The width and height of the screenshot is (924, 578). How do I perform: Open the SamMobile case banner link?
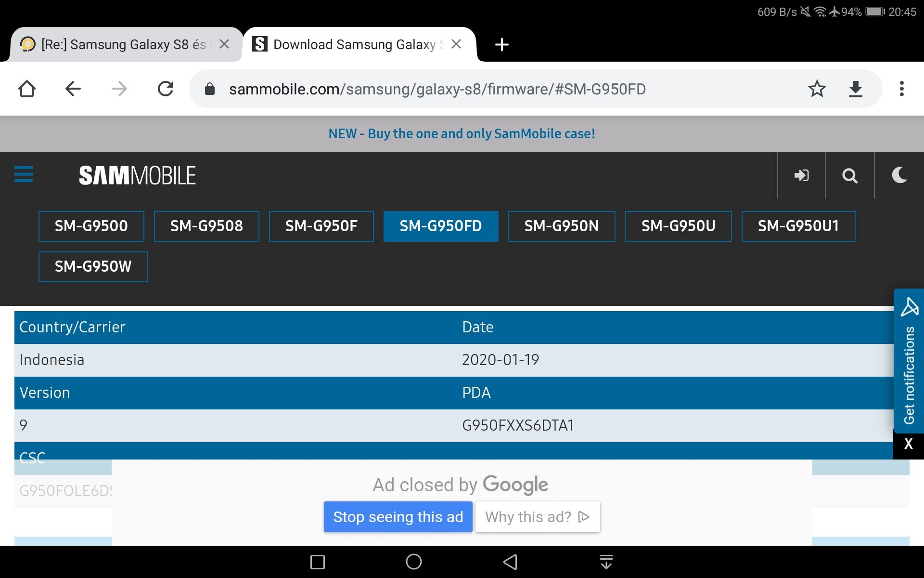[462, 133]
